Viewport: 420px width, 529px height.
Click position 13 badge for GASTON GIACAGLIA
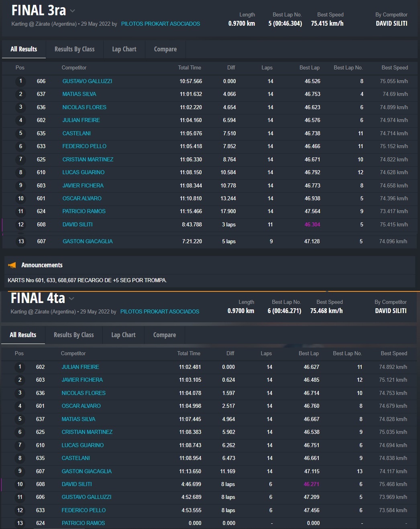(x=21, y=241)
